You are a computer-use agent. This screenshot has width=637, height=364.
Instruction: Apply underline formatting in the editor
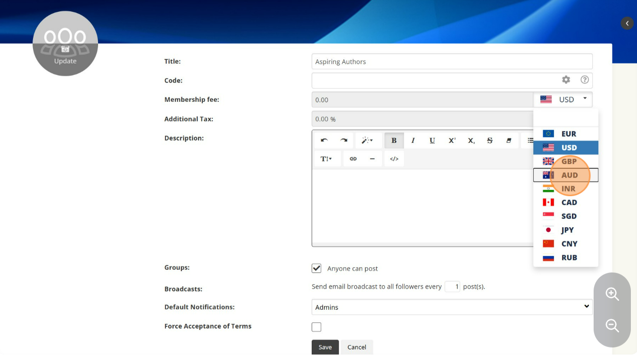point(432,141)
